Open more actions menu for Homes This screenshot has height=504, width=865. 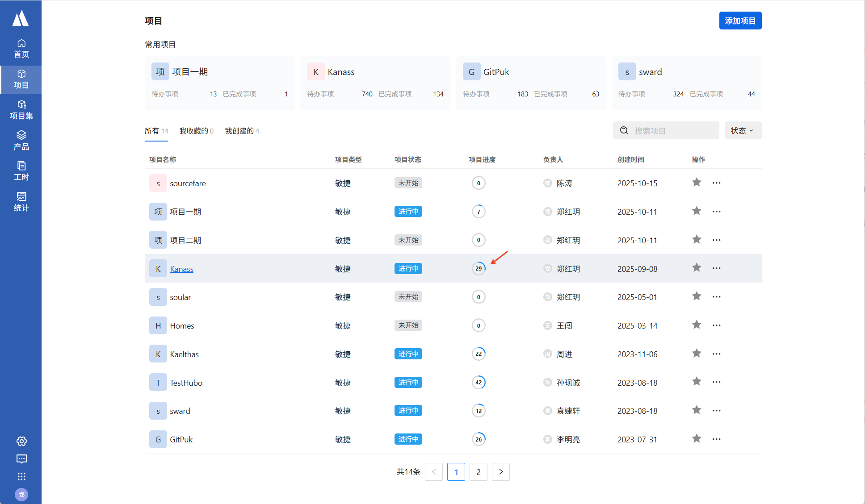coord(716,325)
